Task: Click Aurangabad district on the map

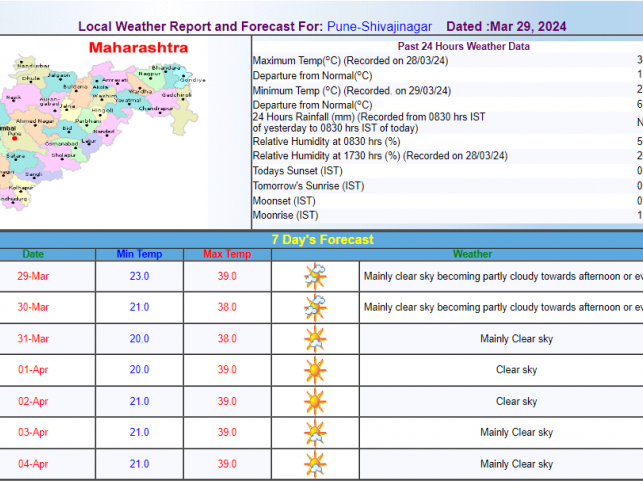Action: click(x=50, y=100)
